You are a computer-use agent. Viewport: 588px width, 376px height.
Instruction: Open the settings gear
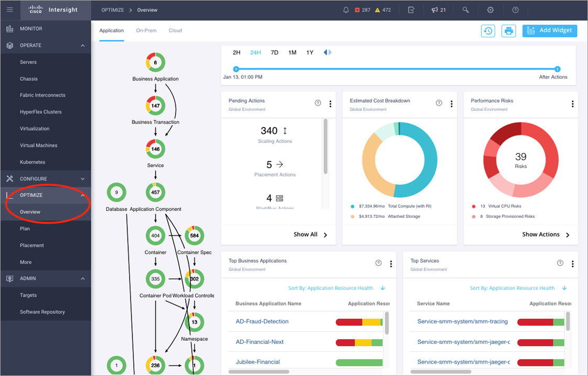coord(490,10)
